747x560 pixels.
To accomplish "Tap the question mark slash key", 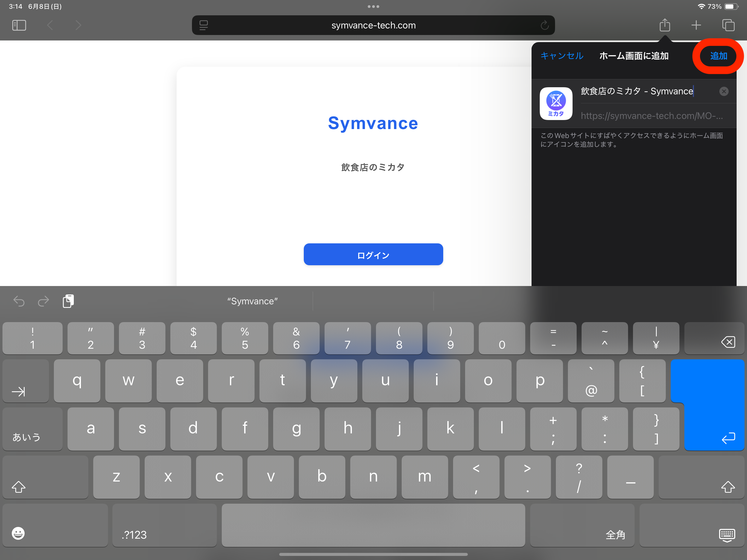I will click(579, 477).
